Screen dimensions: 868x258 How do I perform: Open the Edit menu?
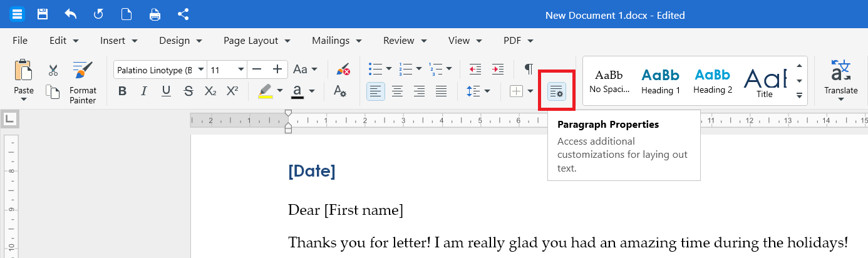point(64,40)
